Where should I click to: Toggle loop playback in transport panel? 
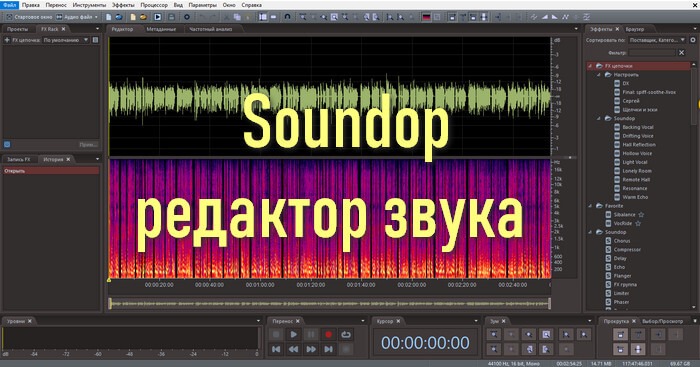click(x=346, y=334)
